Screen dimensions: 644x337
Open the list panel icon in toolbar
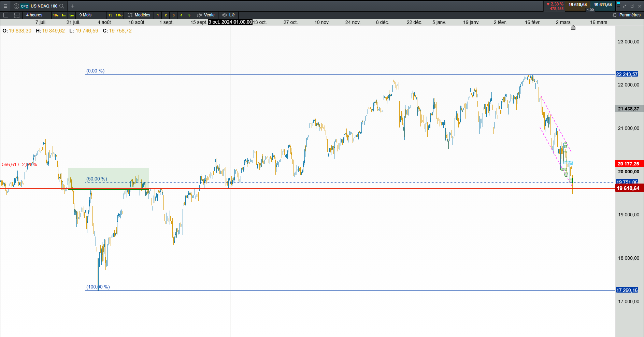coord(6,15)
